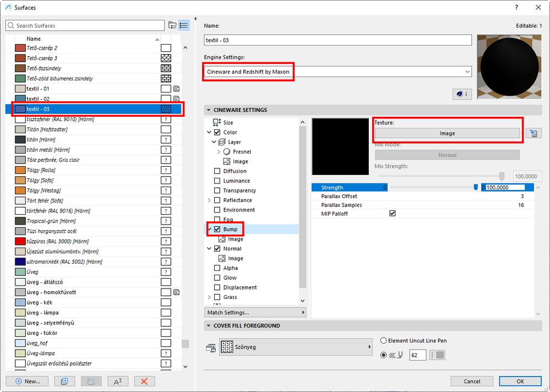Select the üveg - tükör surface
This screenshot has width=550, height=392.
pyautogui.click(x=93, y=333)
